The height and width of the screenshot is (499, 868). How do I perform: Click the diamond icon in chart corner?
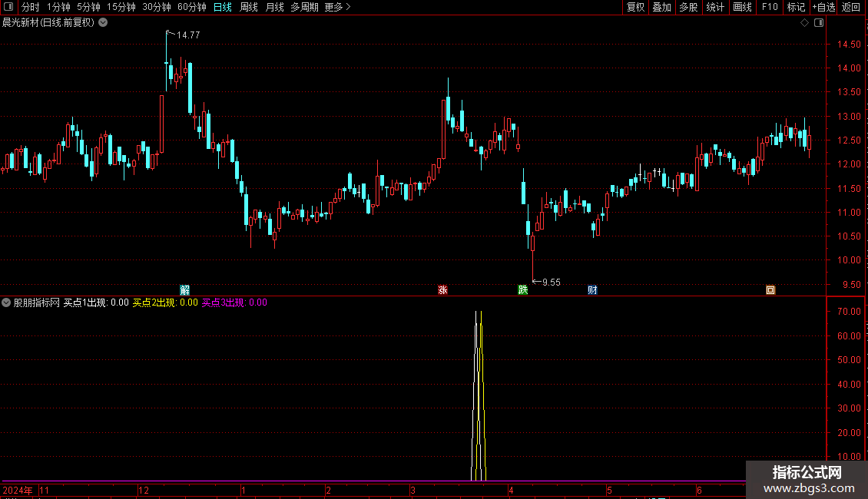pyautogui.click(x=805, y=23)
